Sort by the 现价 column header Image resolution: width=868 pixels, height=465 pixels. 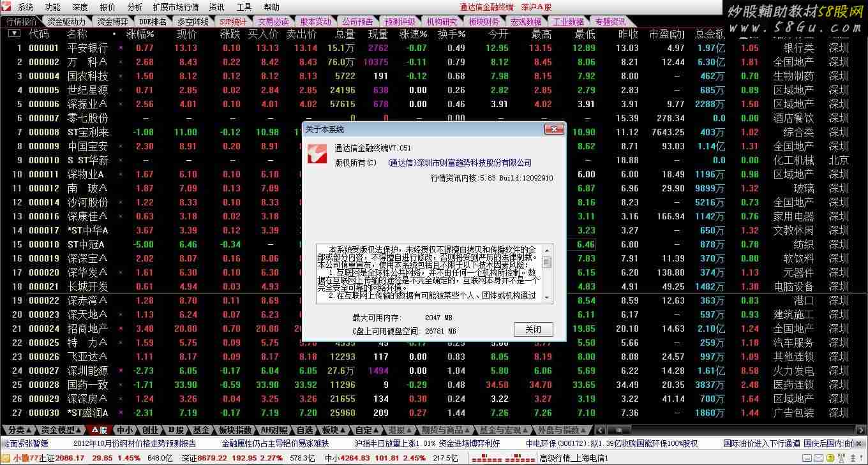coord(186,34)
